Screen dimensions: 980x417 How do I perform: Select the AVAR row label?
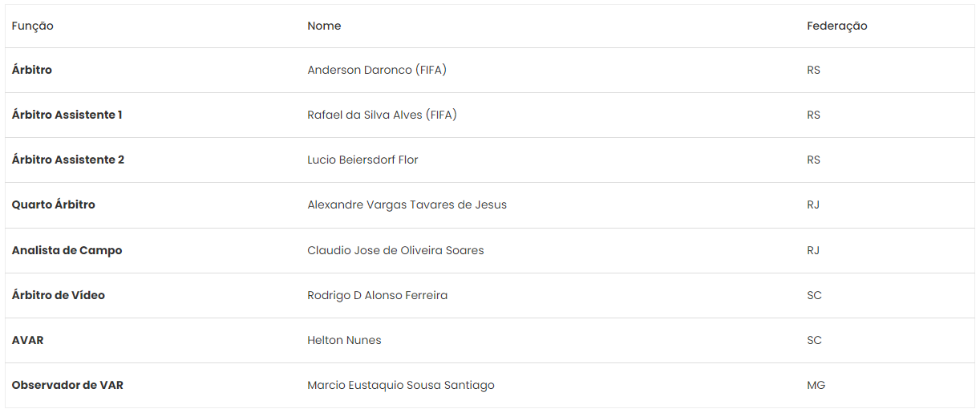27,340
